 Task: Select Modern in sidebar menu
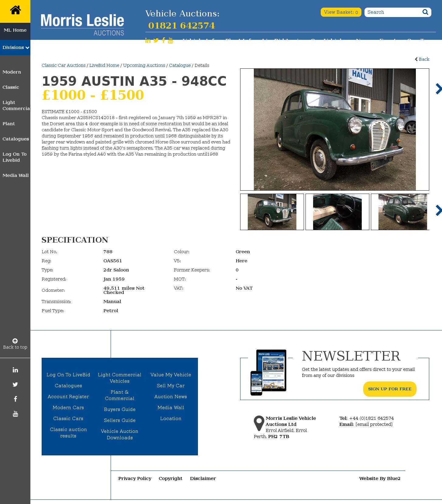pyautogui.click(x=12, y=72)
